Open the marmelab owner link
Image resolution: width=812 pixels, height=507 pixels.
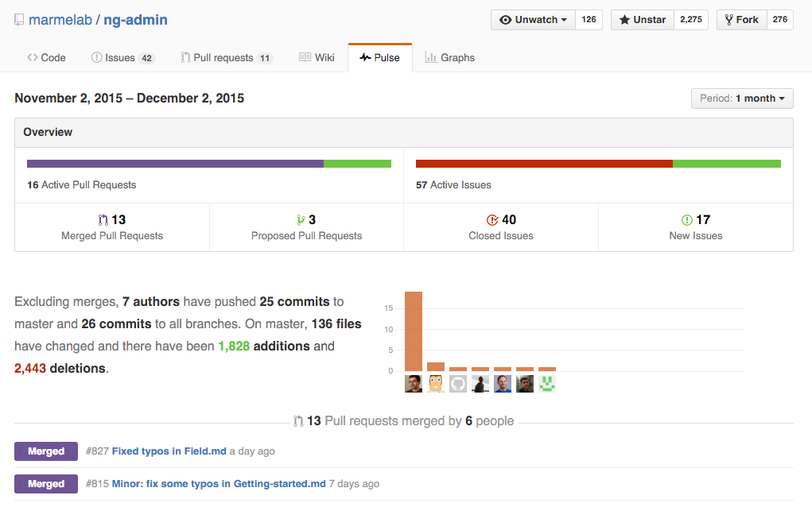click(60, 20)
